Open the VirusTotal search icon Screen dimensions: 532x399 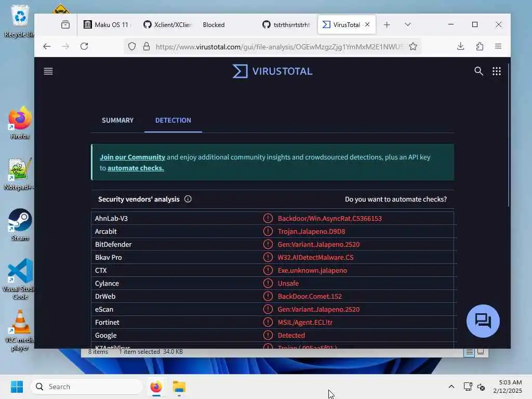pyautogui.click(x=478, y=71)
